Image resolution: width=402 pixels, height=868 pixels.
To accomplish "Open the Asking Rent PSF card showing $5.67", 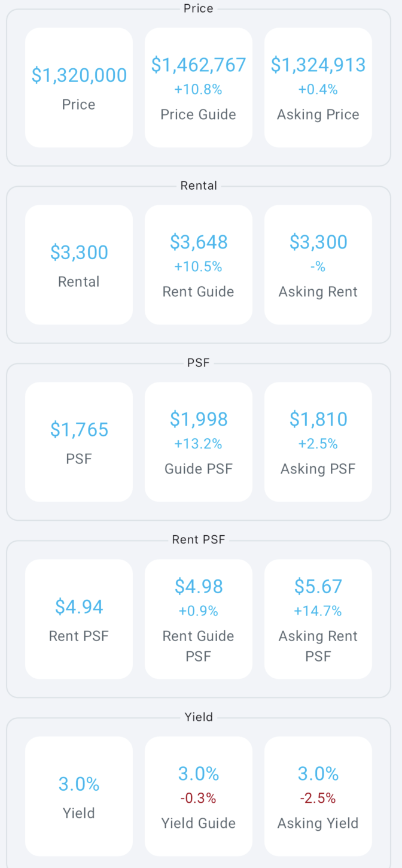I will pyautogui.click(x=318, y=618).
